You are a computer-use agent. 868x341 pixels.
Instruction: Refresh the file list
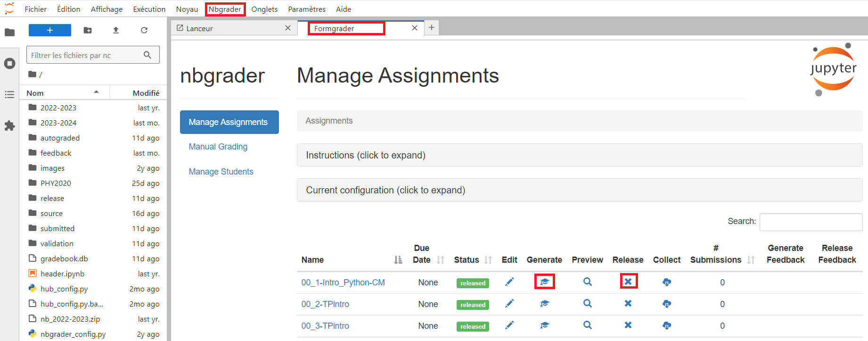click(x=144, y=30)
